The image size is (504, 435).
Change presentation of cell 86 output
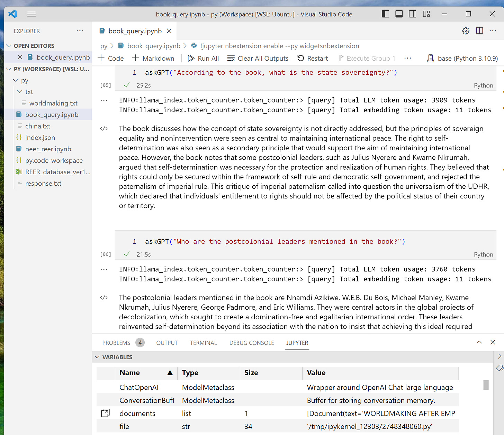point(104,298)
